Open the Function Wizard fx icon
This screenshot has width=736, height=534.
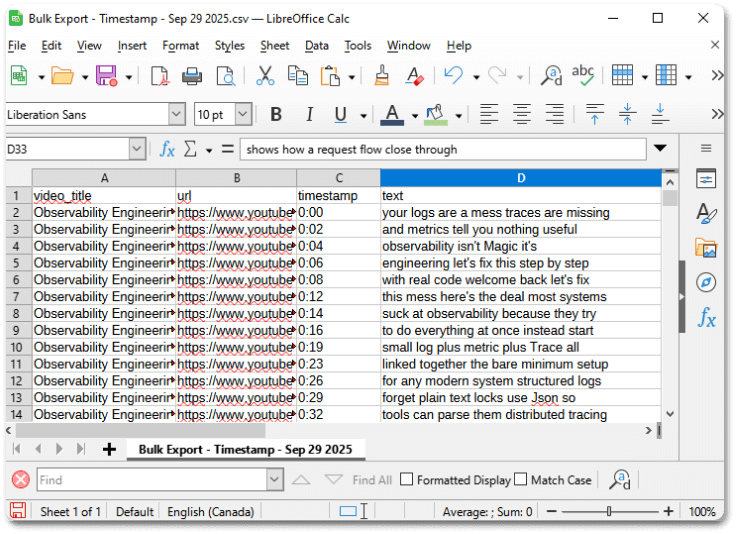click(x=167, y=149)
